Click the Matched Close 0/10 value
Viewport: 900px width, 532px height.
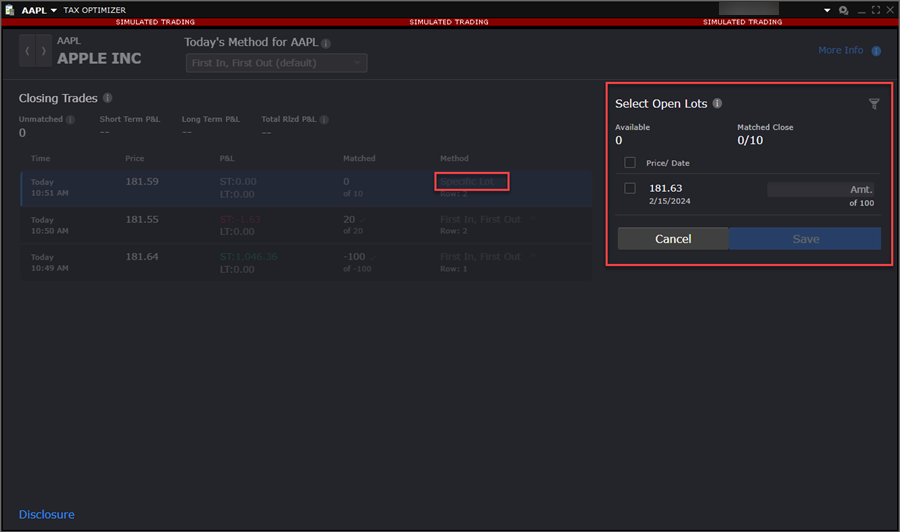750,141
